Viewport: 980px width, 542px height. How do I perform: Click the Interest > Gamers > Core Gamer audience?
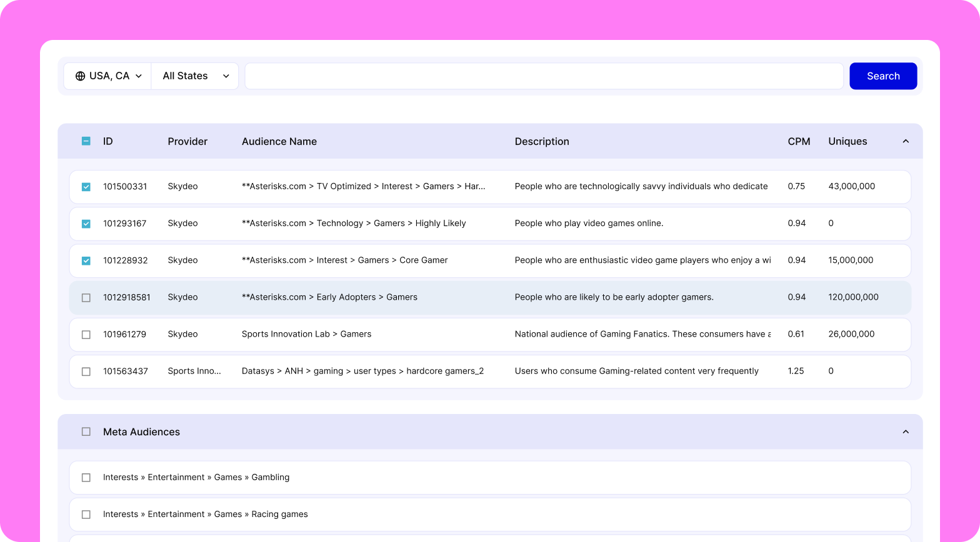(345, 260)
